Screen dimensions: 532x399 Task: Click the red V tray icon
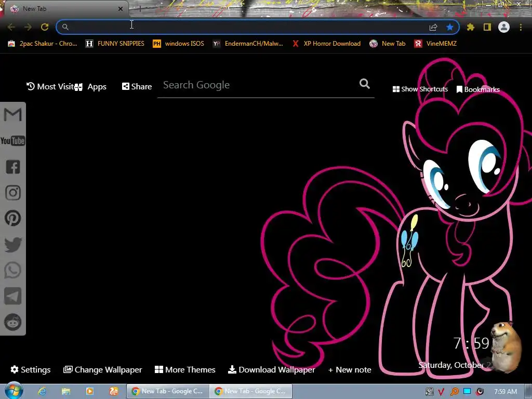(x=441, y=392)
